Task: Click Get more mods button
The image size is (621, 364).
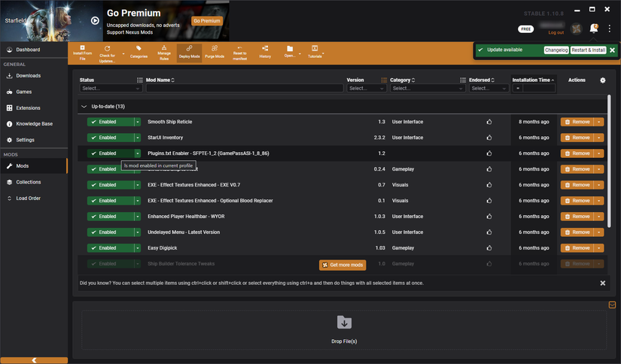Action: 342,265
